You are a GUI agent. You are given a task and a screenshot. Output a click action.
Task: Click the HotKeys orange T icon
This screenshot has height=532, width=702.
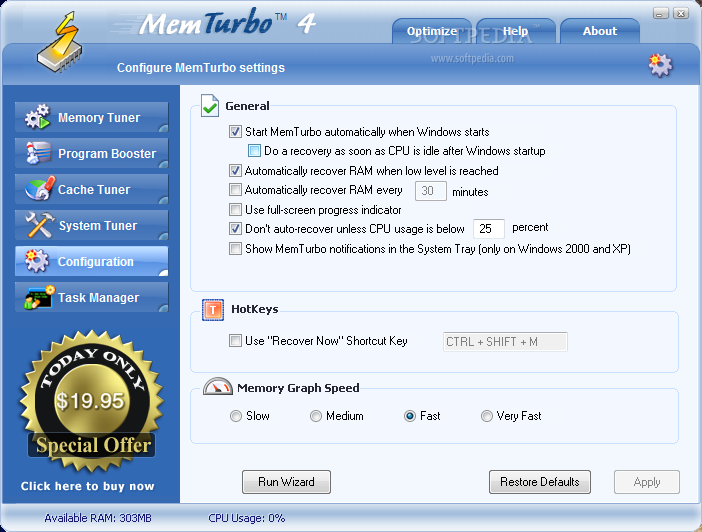pyautogui.click(x=213, y=310)
